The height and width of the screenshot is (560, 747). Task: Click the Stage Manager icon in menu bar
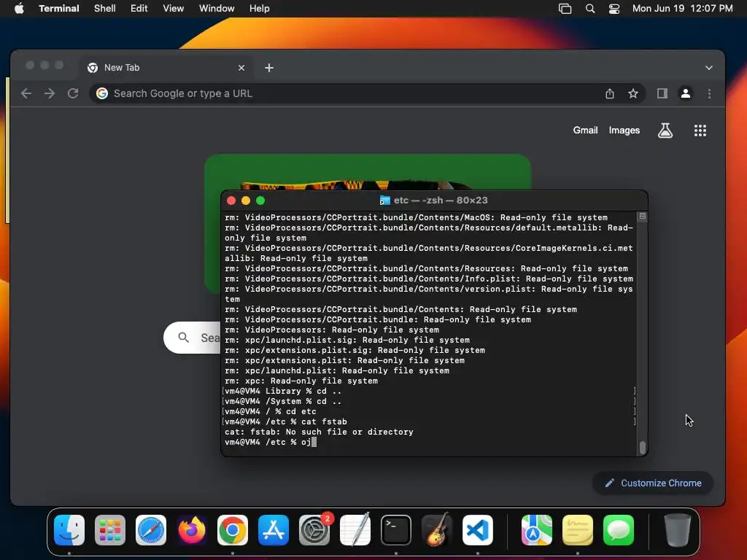point(565,9)
